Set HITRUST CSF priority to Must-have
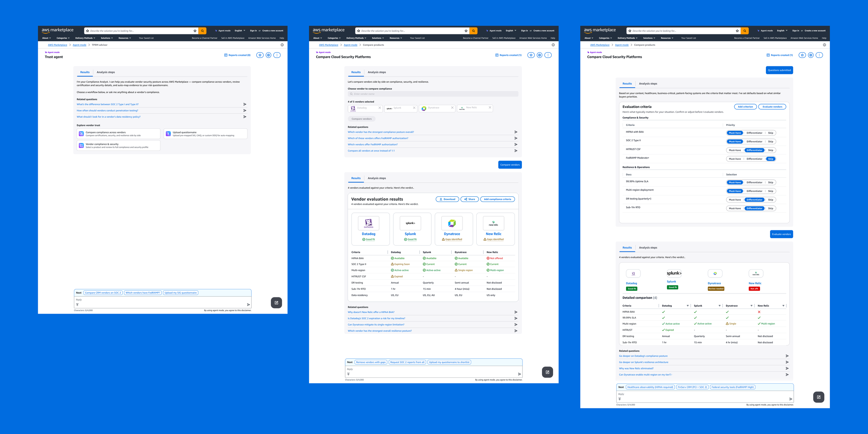The image size is (868, 434). click(x=735, y=150)
